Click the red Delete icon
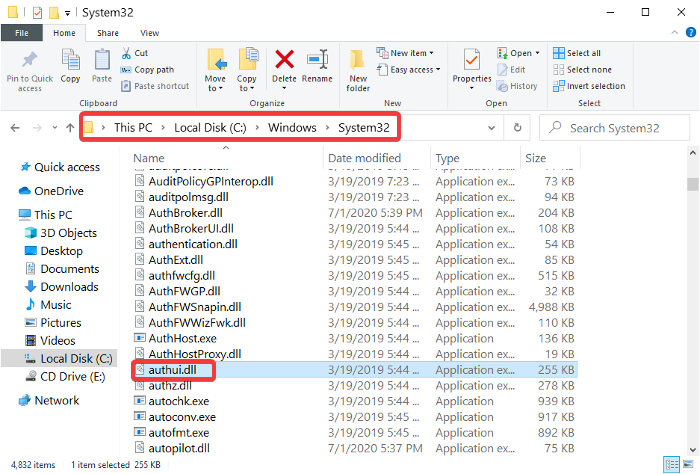 (284, 59)
